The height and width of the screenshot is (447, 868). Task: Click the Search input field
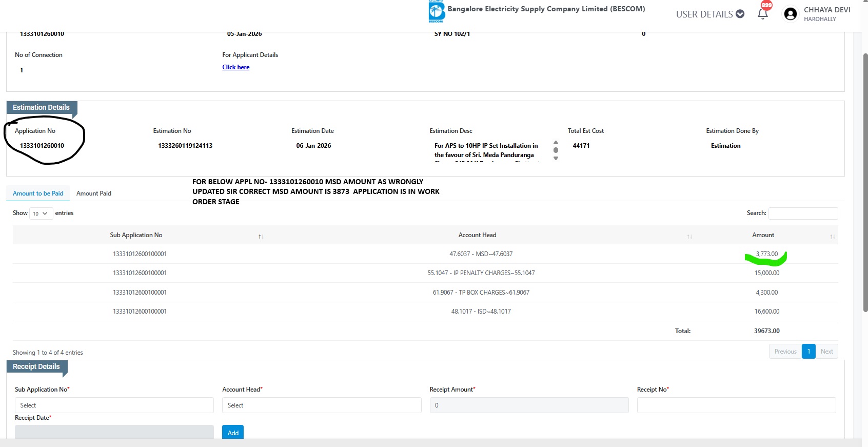(x=803, y=213)
